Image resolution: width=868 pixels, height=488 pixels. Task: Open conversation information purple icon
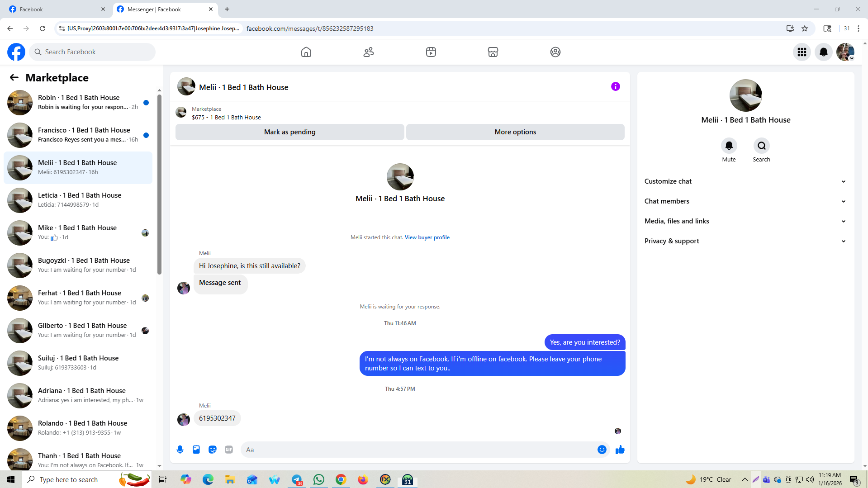(616, 86)
